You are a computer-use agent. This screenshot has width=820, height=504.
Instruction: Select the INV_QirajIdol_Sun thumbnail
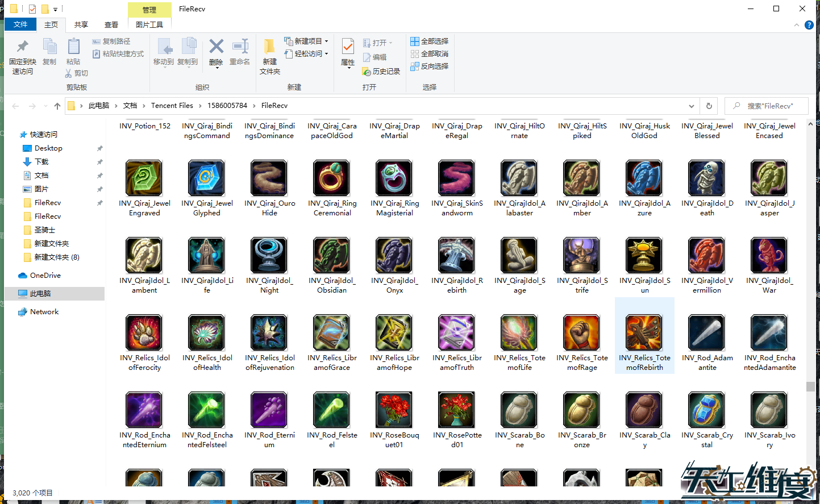(x=644, y=256)
